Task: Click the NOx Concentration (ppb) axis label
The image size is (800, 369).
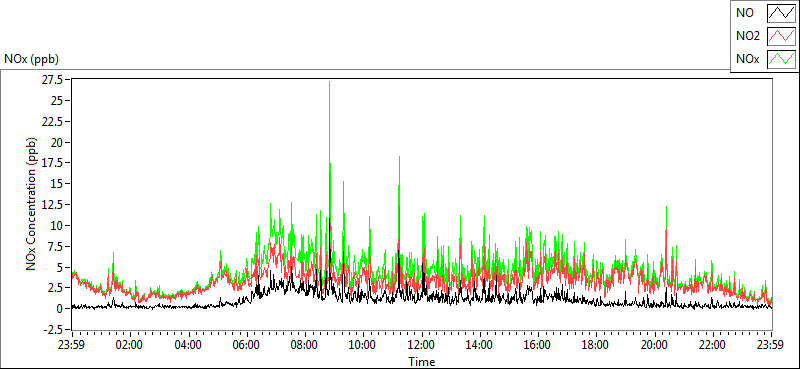Action: coord(31,203)
